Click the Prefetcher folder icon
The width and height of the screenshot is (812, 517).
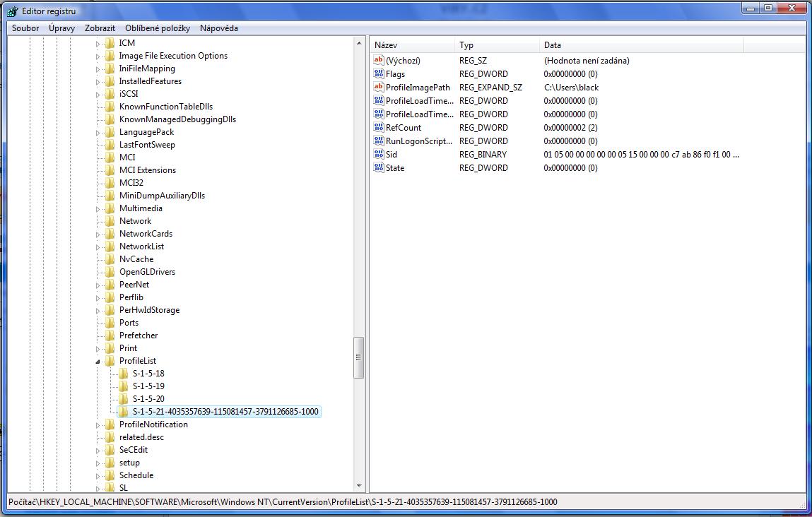coord(110,335)
